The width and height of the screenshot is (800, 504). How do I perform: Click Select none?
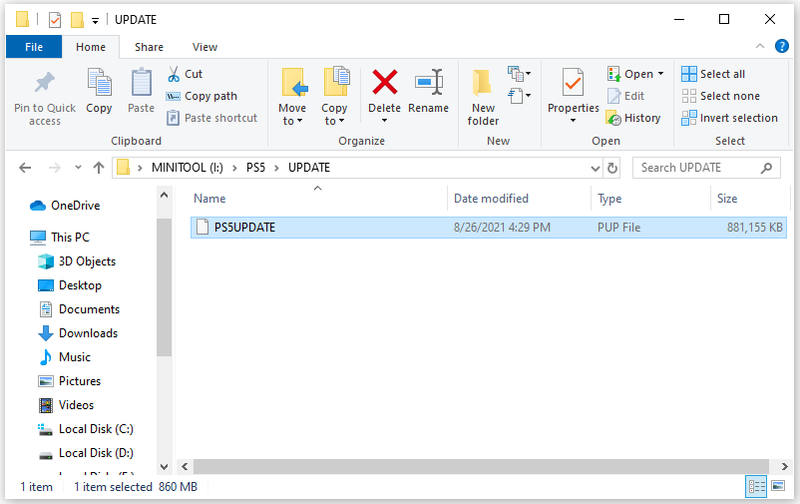coord(720,96)
